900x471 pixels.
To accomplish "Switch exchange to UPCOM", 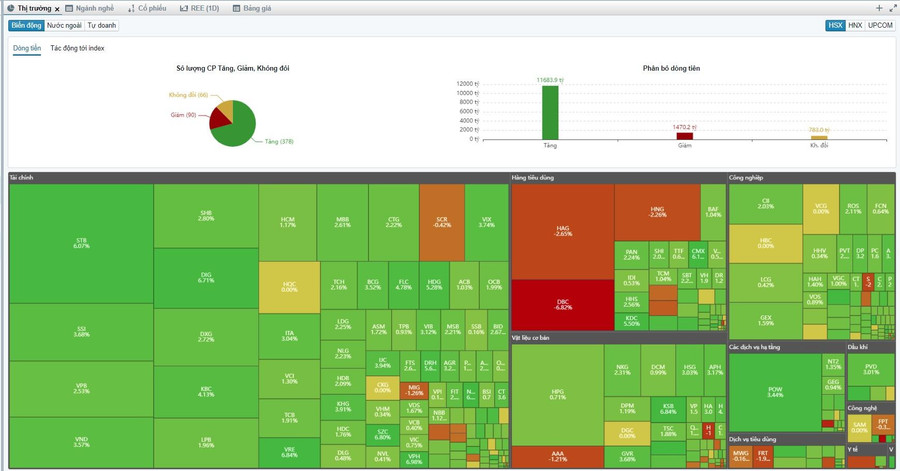I will click(x=880, y=25).
